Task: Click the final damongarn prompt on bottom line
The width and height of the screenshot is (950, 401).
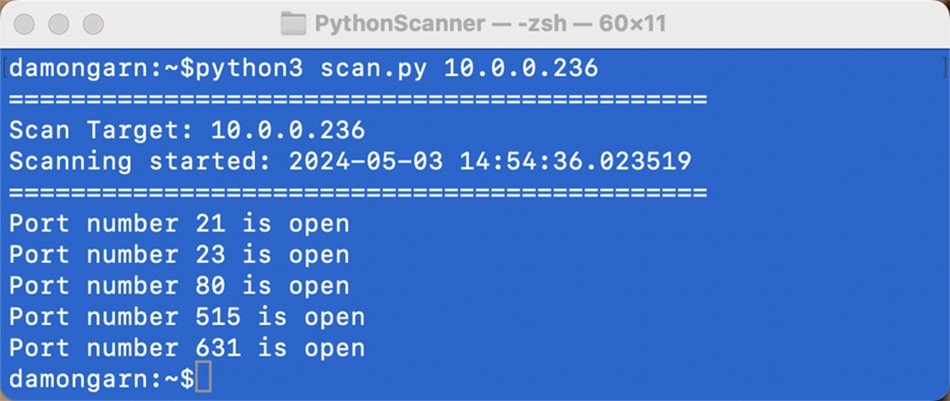Action: point(95,379)
